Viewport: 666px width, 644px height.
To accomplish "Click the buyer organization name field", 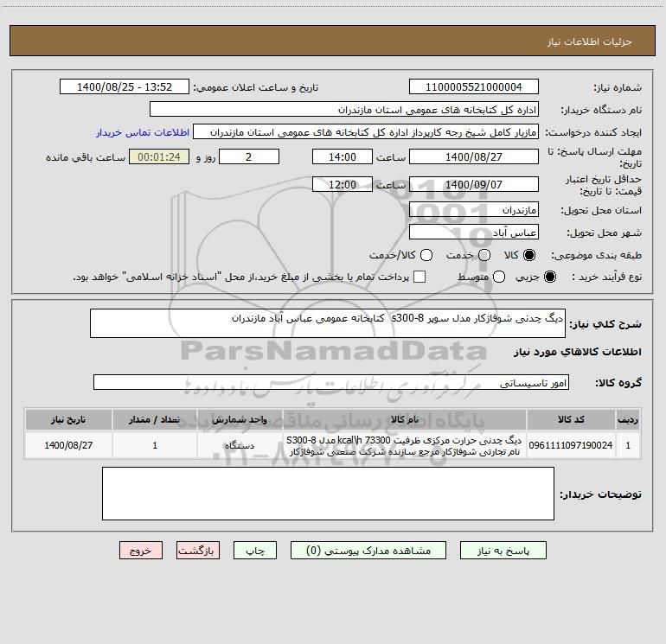I will 344,109.
